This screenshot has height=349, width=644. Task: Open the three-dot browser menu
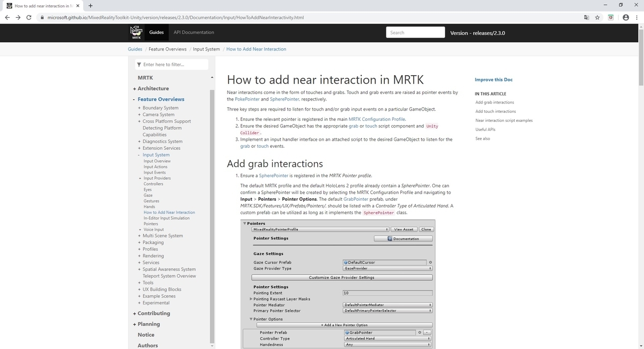click(636, 17)
